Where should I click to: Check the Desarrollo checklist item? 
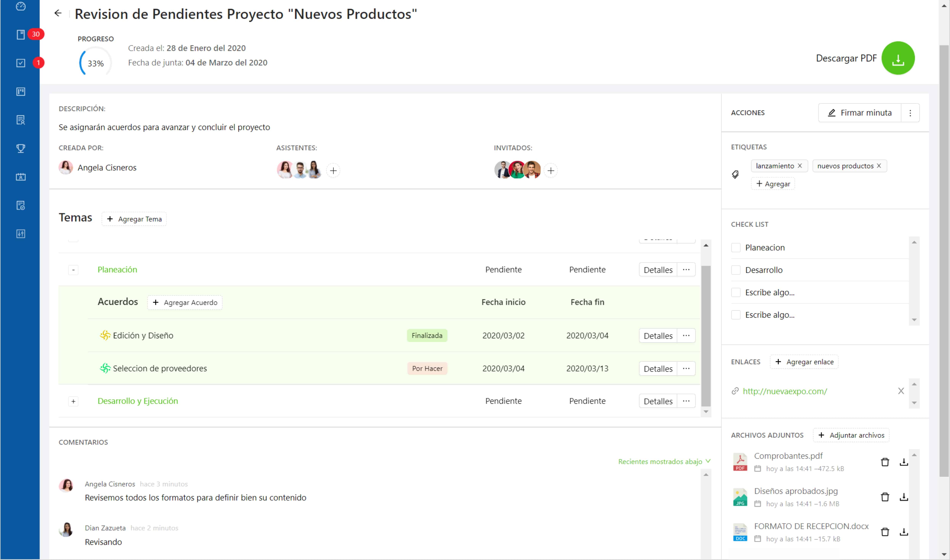[x=735, y=270]
